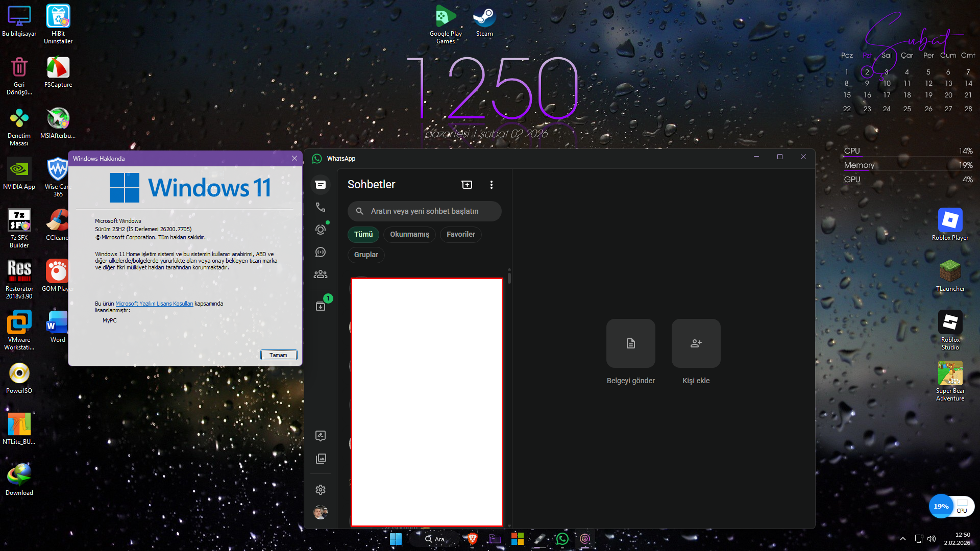Select the Gruplar filter chip
Image resolution: width=980 pixels, height=551 pixels.
point(366,255)
